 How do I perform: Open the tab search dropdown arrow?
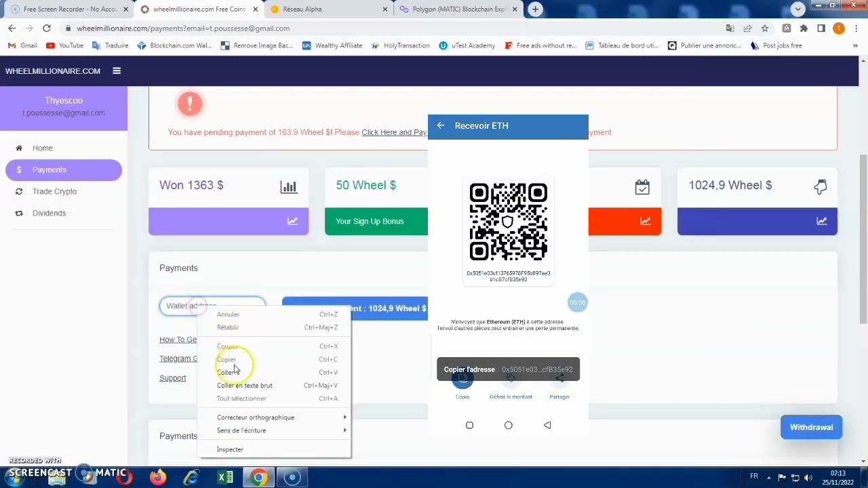(798, 9)
